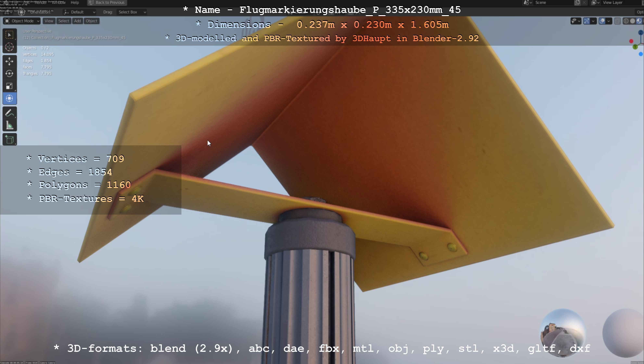Screen dimensions: 644x364
Task: Select the Scale tool
Action: [9, 86]
